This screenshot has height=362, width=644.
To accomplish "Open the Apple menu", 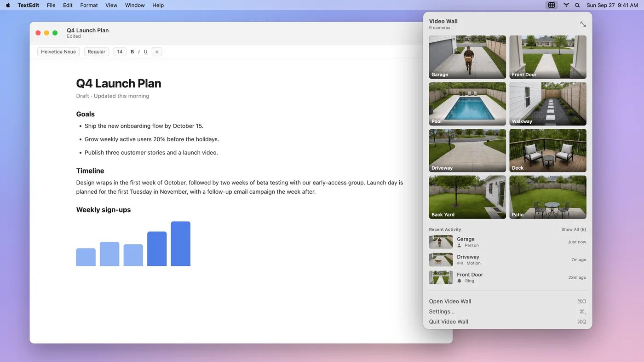I will [8, 5].
